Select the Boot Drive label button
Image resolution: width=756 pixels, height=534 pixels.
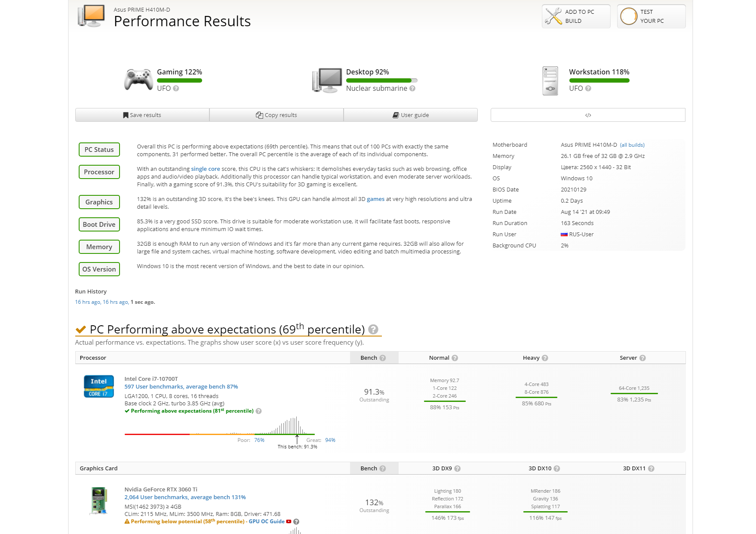pyautogui.click(x=99, y=225)
